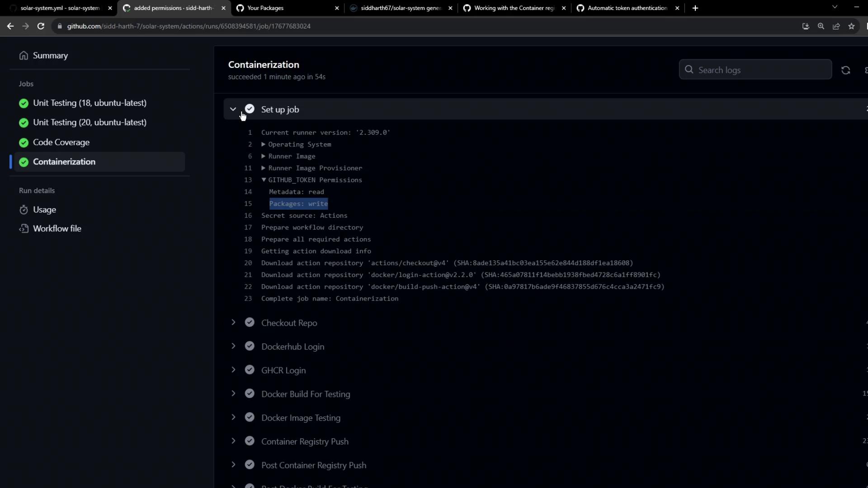Click the refresh logs icon beside search
868x488 pixels.
pyautogui.click(x=845, y=70)
